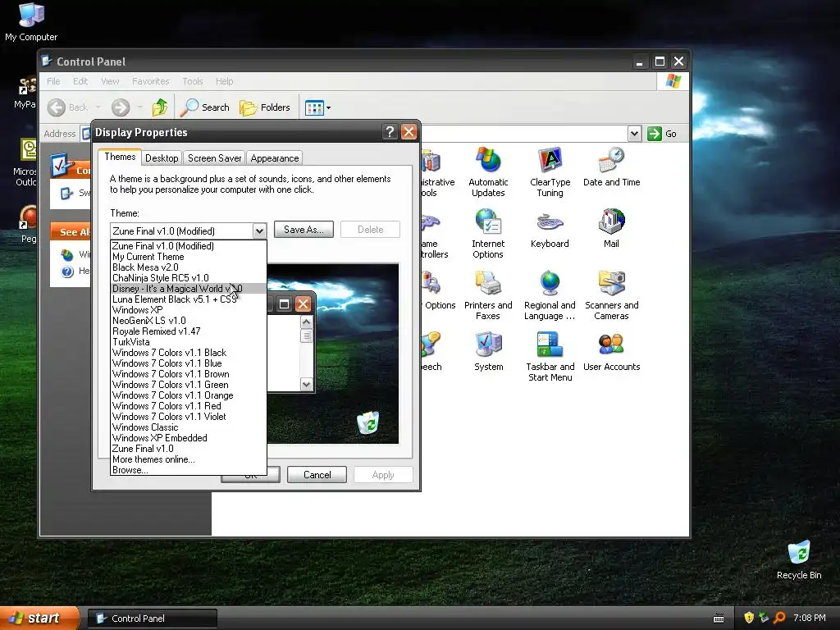Click the Forward arrow toolbar button
The height and width of the screenshot is (630, 840).
tap(121, 107)
